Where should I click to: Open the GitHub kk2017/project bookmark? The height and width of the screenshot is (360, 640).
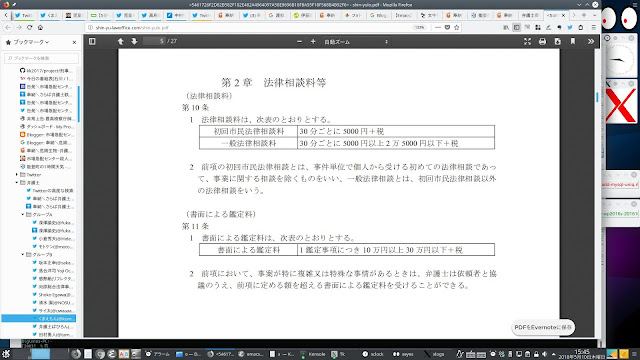coord(47,71)
